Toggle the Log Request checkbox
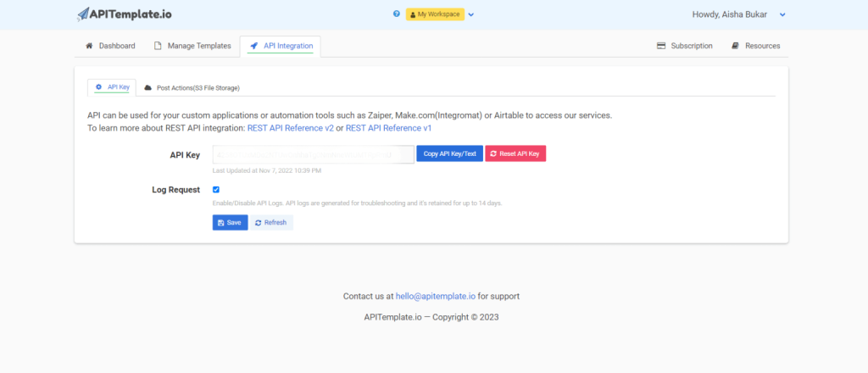The height and width of the screenshot is (373, 868). (216, 189)
